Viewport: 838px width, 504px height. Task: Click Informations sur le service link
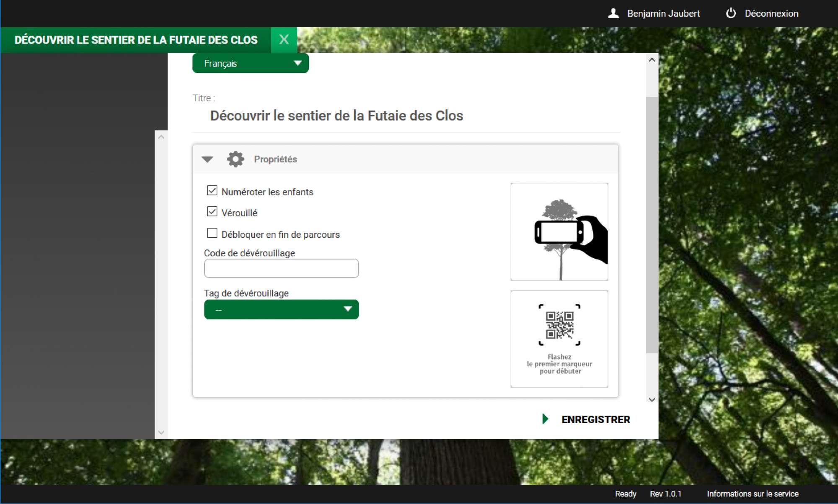click(x=753, y=494)
